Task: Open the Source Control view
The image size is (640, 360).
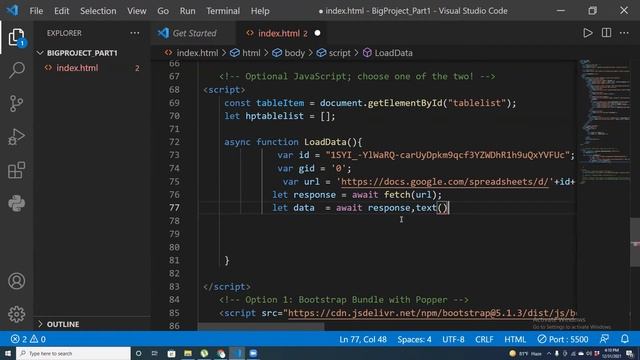Action: click(x=16, y=103)
